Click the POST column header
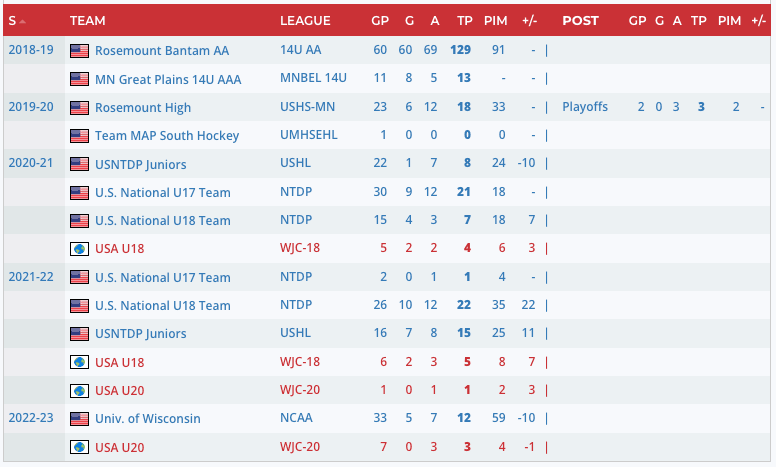 (x=581, y=20)
